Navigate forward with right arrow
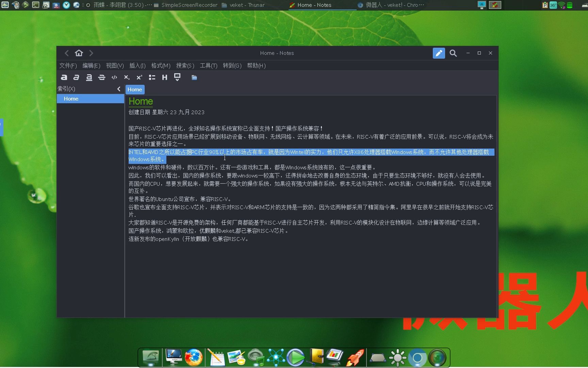The height and width of the screenshot is (368, 588). point(91,53)
